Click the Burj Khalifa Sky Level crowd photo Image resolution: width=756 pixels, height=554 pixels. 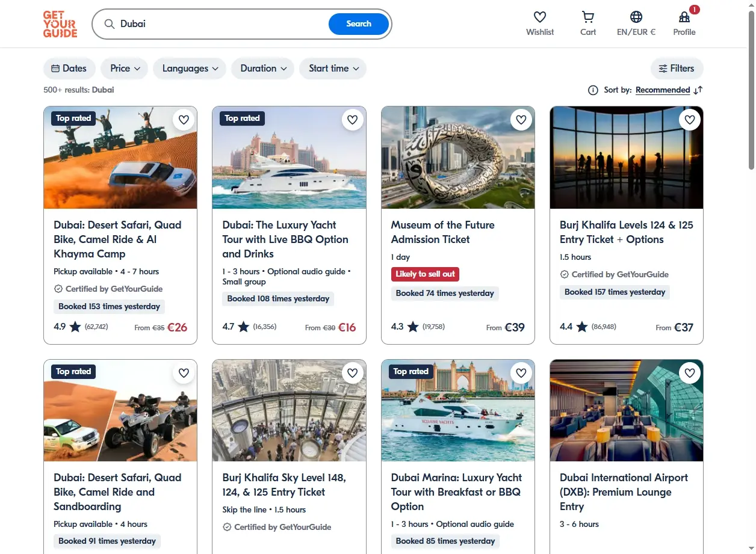[289, 411]
